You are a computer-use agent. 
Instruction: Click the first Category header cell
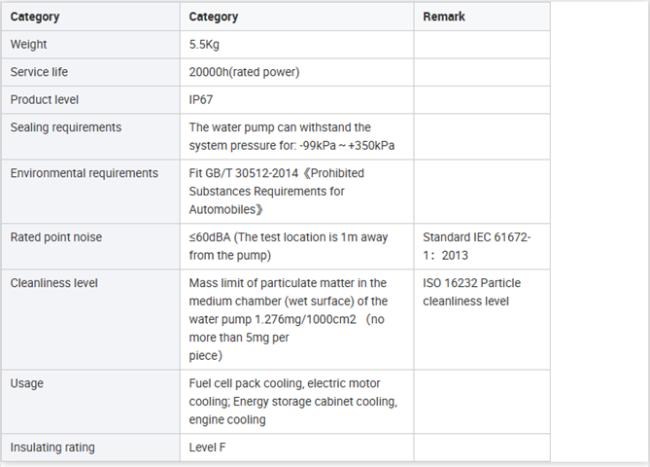[91, 17]
